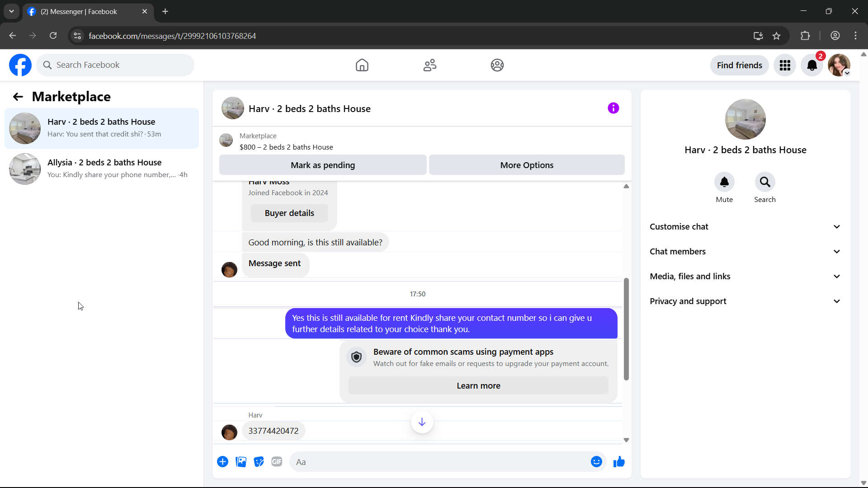Open the Facebook logo home link
868x488 pixels.
pyautogui.click(x=20, y=65)
